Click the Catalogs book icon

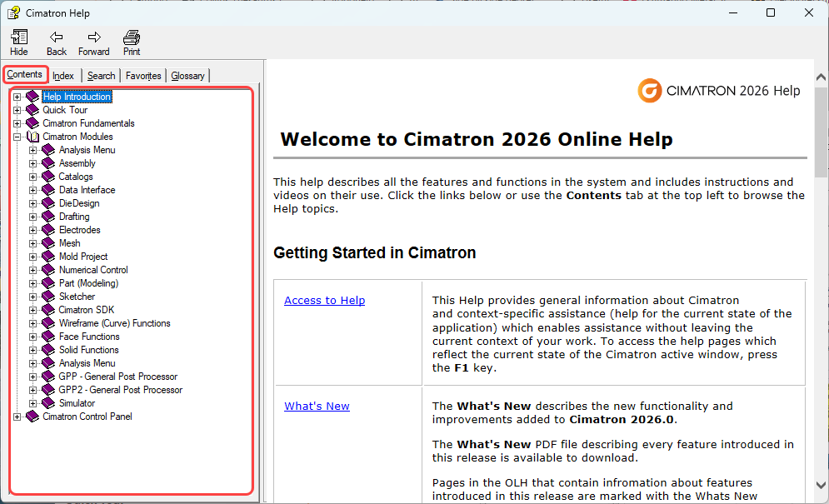pyautogui.click(x=48, y=176)
